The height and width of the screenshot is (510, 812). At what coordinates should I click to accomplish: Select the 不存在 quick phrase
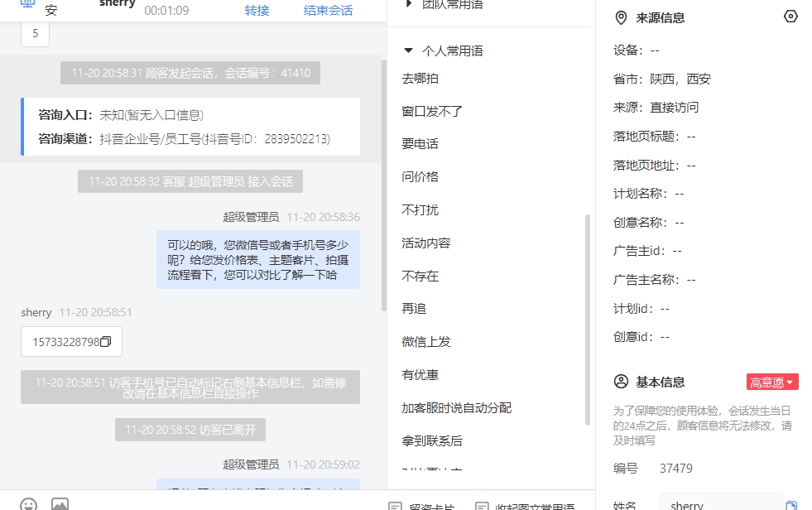420,277
